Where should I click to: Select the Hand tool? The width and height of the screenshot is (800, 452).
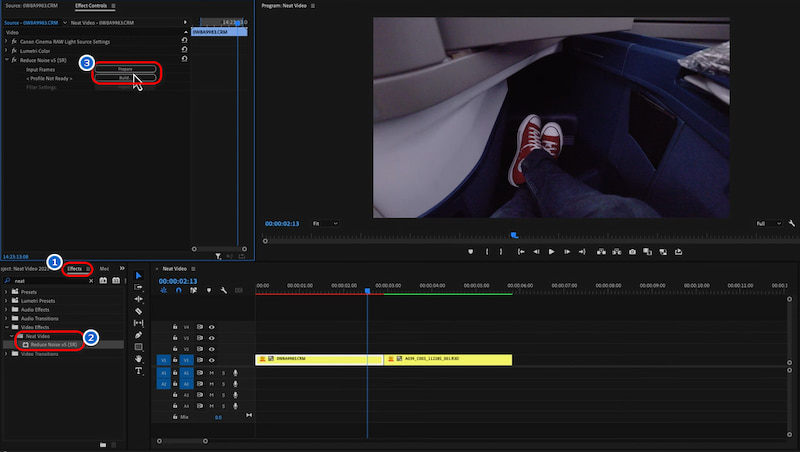138,359
